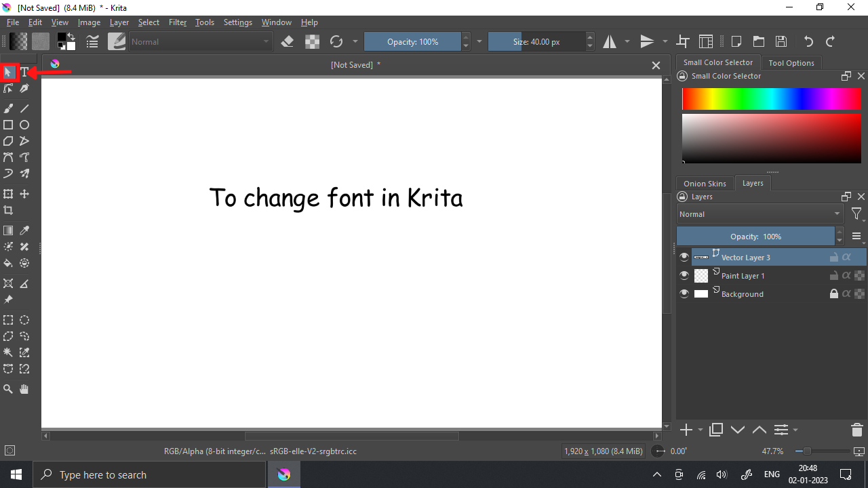Toggle wrap around mode icon
Image resolution: width=868 pixels, height=488 pixels.
(683, 41)
